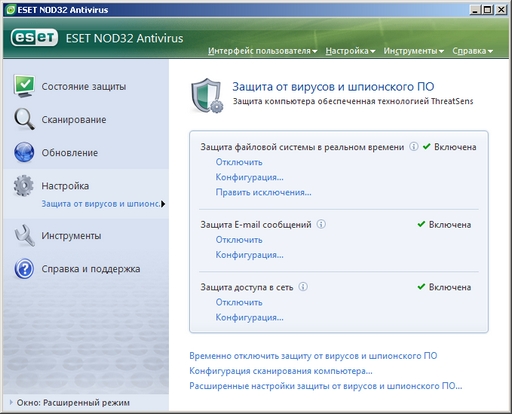The image size is (512, 414).
Task: Click green checkmark beside web access status
Action: [421, 286]
